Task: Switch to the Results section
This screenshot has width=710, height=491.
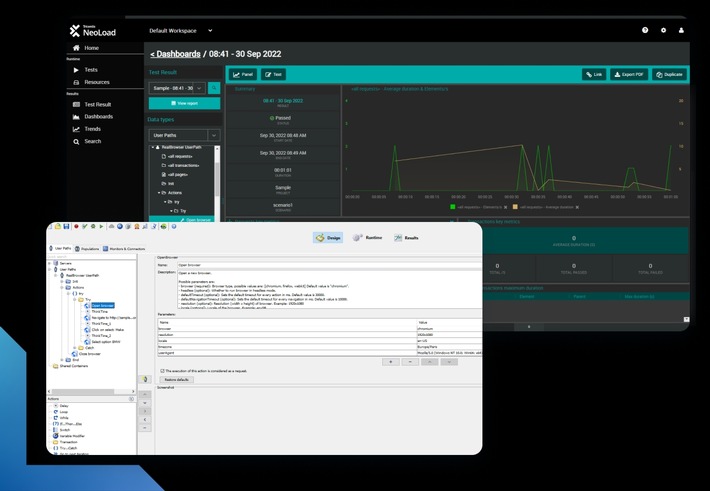Action: click(406, 237)
